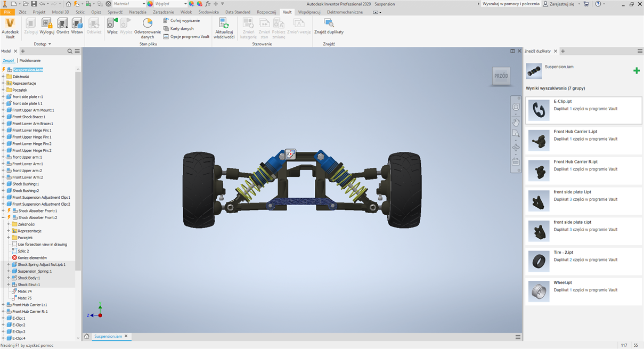Switch to the Złóż ribbon tab

(22, 12)
